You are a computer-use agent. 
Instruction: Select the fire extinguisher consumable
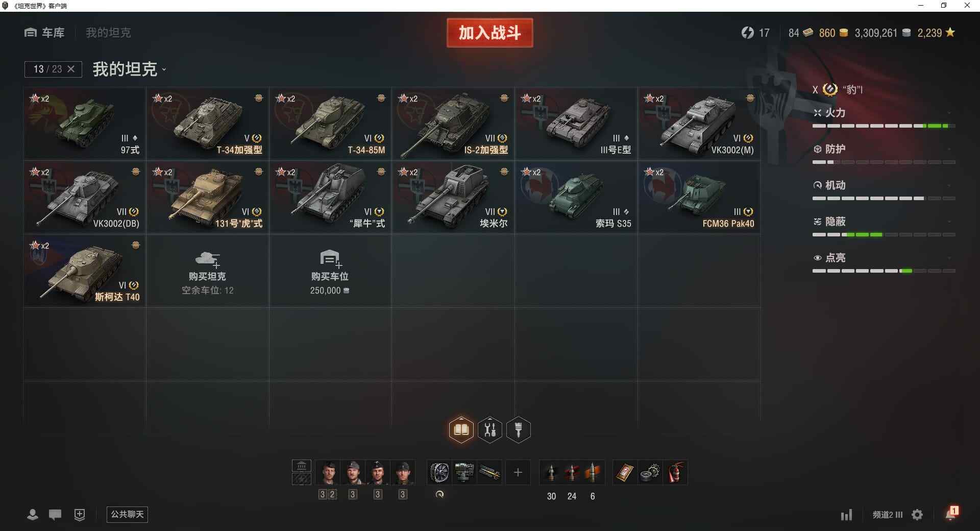coord(675,472)
